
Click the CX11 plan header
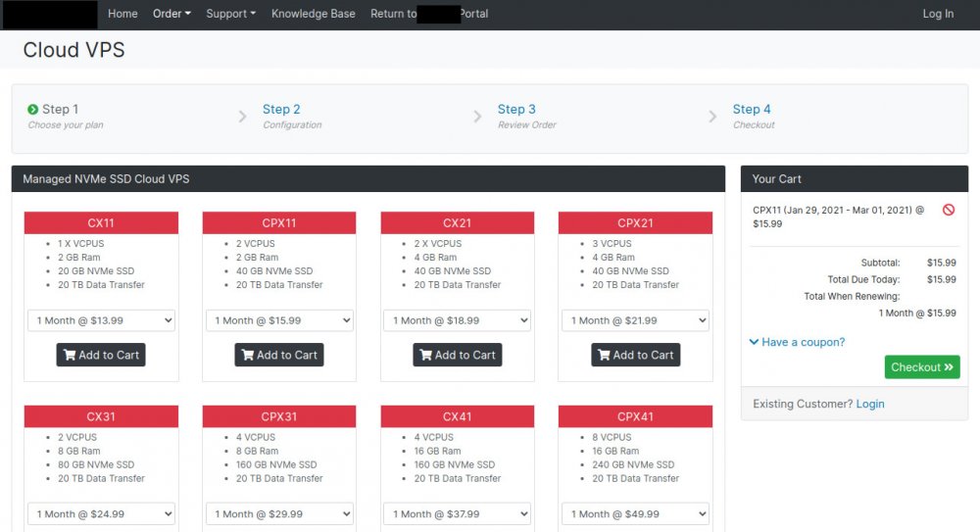101,223
